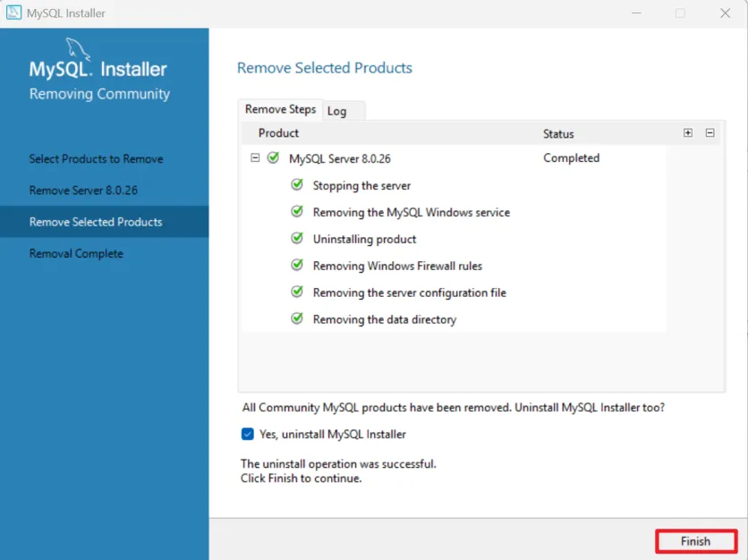Click check icon next to Stopping the server
Screen dimensions: 748x560
pyautogui.click(x=297, y=184)
